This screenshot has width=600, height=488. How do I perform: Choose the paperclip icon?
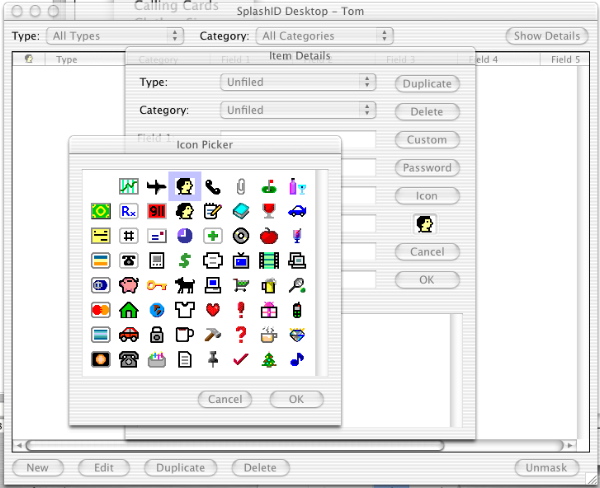[x=241, y=187]
